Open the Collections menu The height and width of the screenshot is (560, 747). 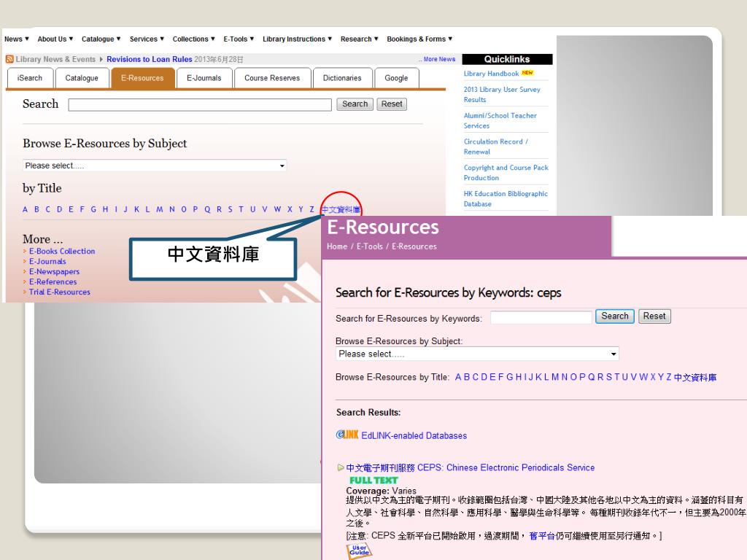point(193,39)
